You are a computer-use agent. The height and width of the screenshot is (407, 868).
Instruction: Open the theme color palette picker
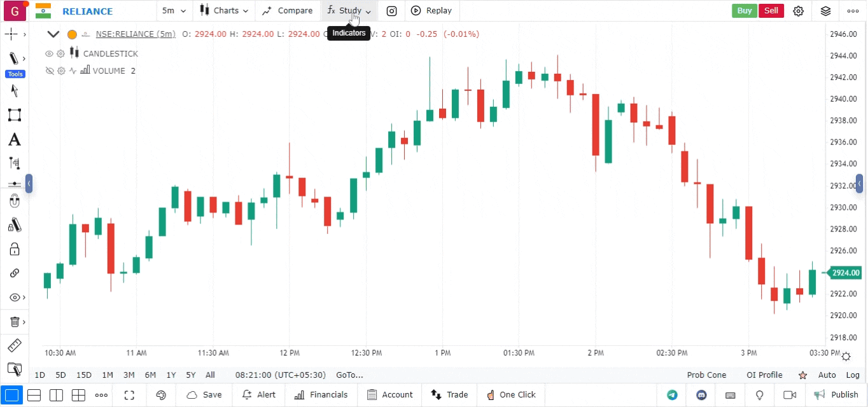point(161,395)
